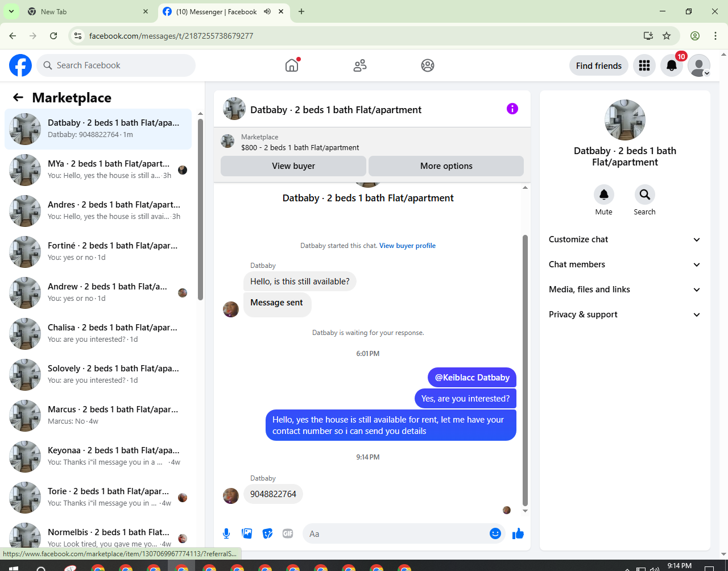Open the account profile avatar menu
This screenshot has height=571, width=728.
(699, 66)
